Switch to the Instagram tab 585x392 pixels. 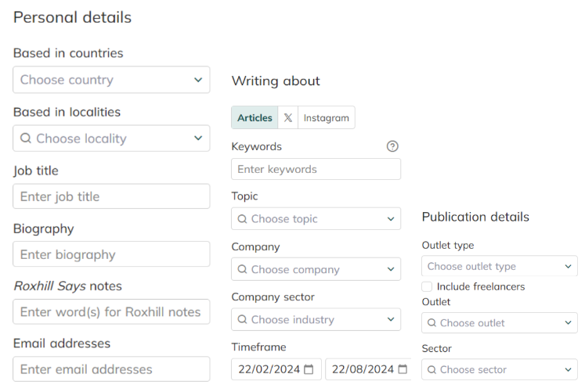[326, 118]
